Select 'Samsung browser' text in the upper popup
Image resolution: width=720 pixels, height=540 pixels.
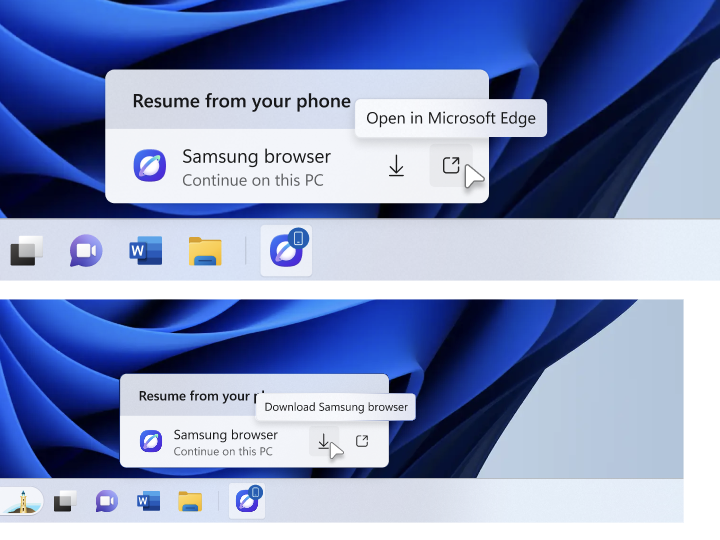pyautogui.click(x=256, y=157)
